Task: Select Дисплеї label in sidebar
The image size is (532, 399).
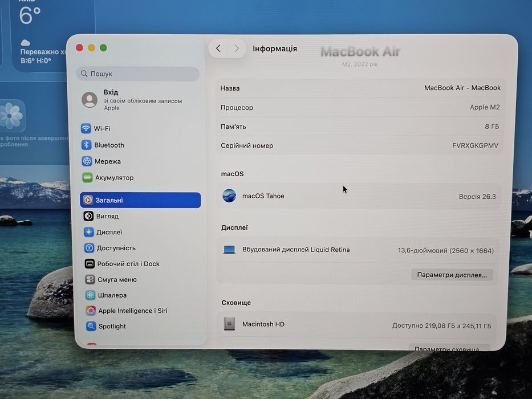Action: tap(109, 233)
